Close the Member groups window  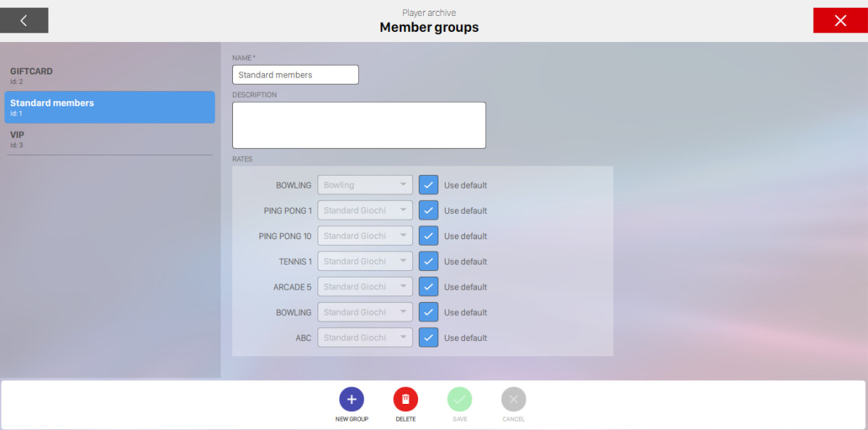click(x=840, y=20)
